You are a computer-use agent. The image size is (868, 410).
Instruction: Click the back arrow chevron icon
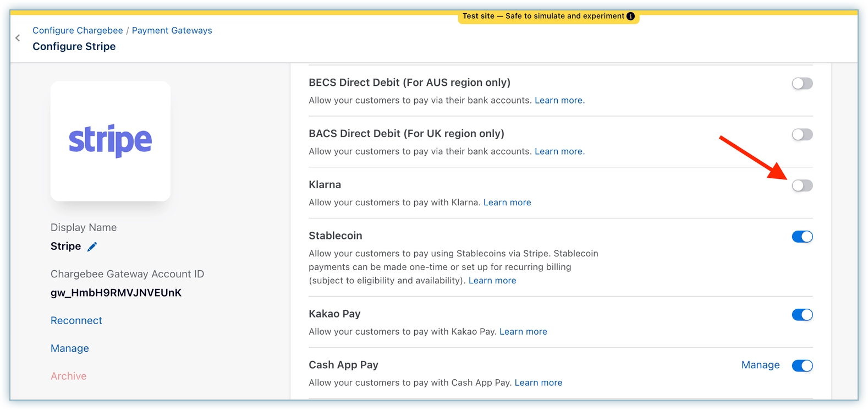18,38
